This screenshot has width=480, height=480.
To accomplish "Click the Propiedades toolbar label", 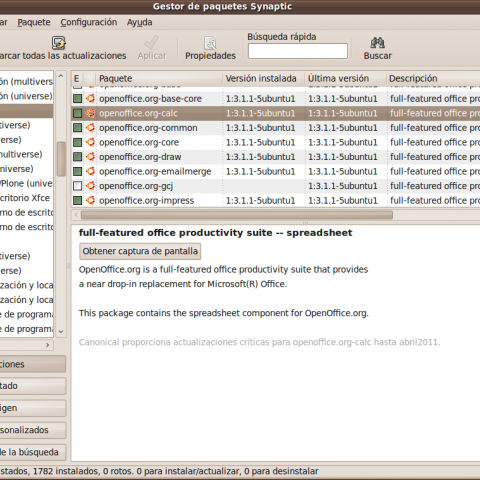I will click(x=210, y=56).
